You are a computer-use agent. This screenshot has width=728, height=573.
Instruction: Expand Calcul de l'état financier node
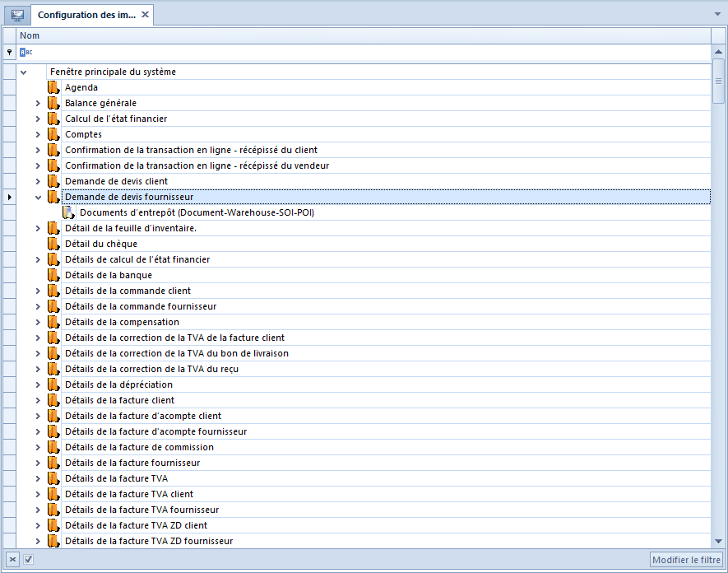click(38, 119)
